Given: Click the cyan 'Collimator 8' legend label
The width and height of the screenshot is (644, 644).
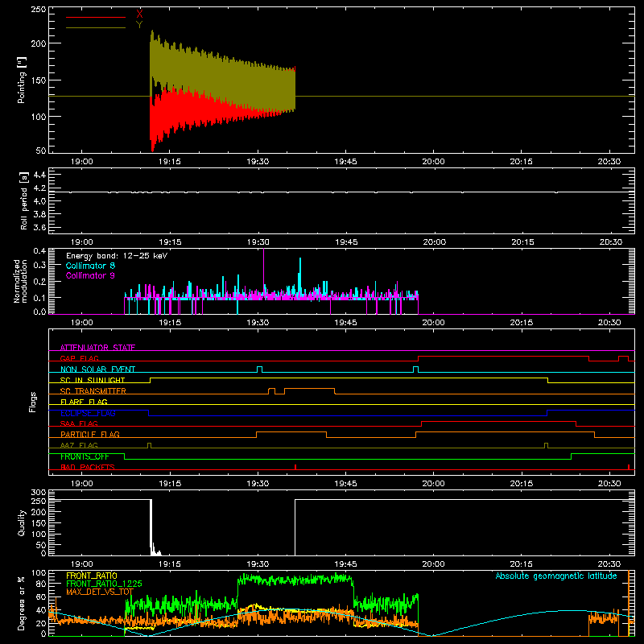Looking at the screenshot, I should click(x=90, y=266).
